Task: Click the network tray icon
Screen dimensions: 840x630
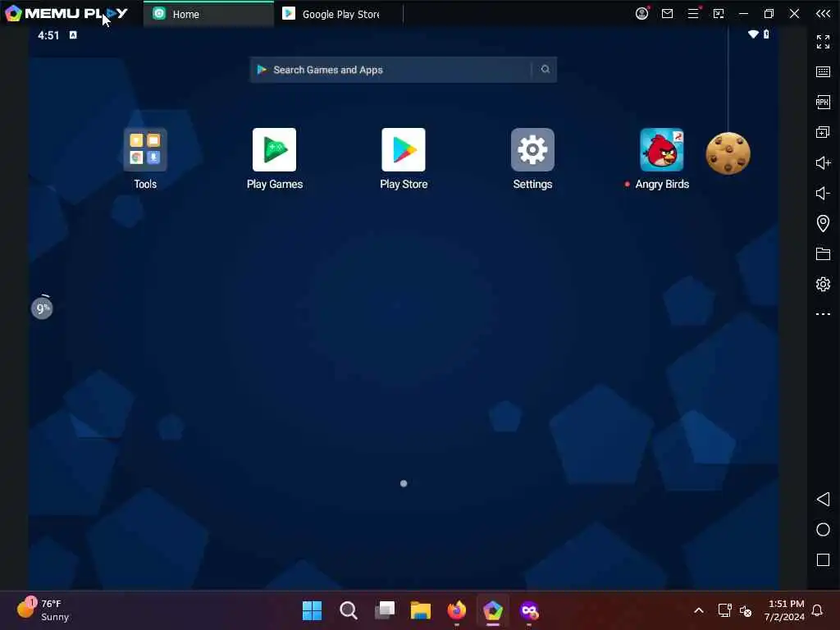Action: (725, 610)
